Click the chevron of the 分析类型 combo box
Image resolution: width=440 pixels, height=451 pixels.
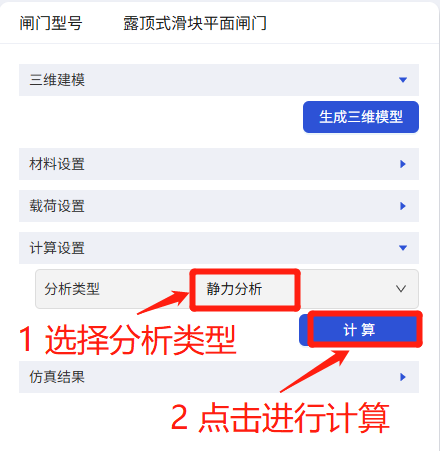(x=401, y=289)
